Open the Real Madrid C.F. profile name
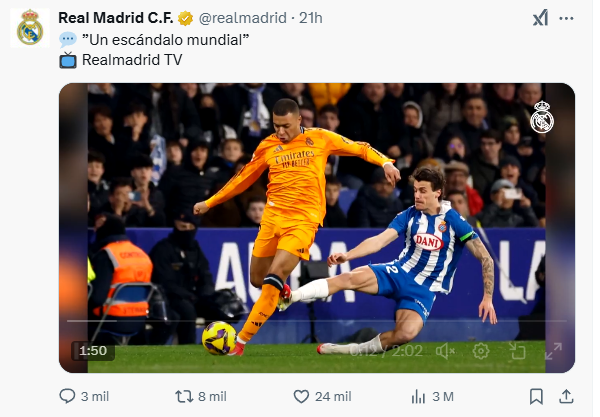This screenshot has height=417, width=600. (116, 18)
